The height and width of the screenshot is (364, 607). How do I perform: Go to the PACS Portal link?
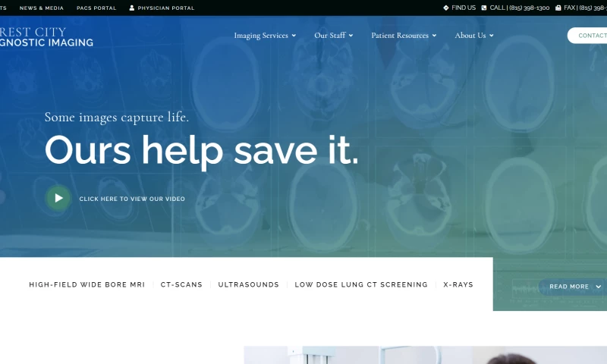(96, 8)
